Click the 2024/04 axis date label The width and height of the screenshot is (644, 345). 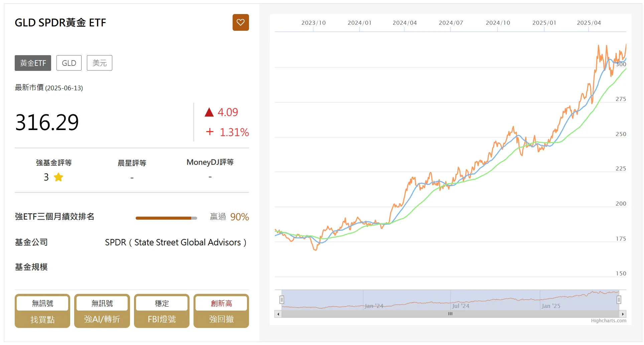(x=405, y=23)
